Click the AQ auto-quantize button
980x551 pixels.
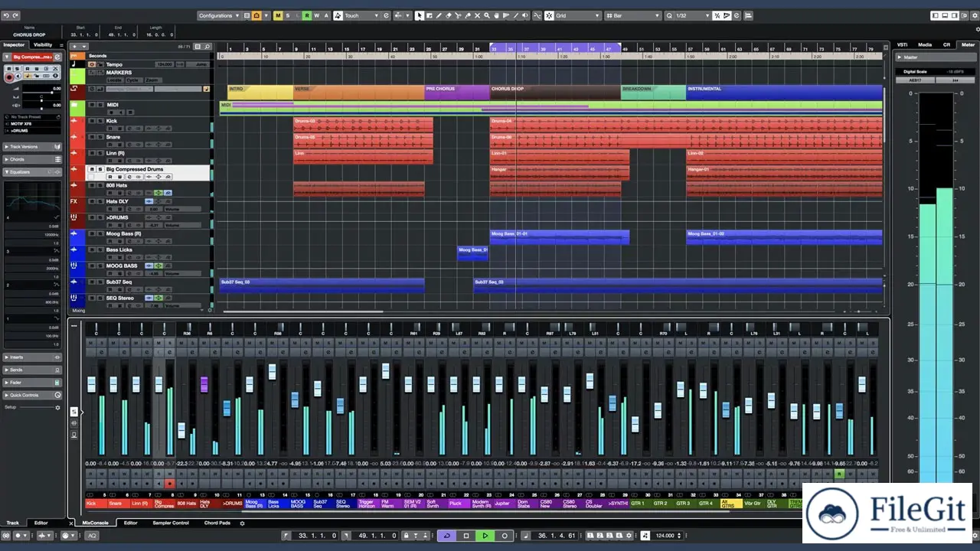point(92,536)
